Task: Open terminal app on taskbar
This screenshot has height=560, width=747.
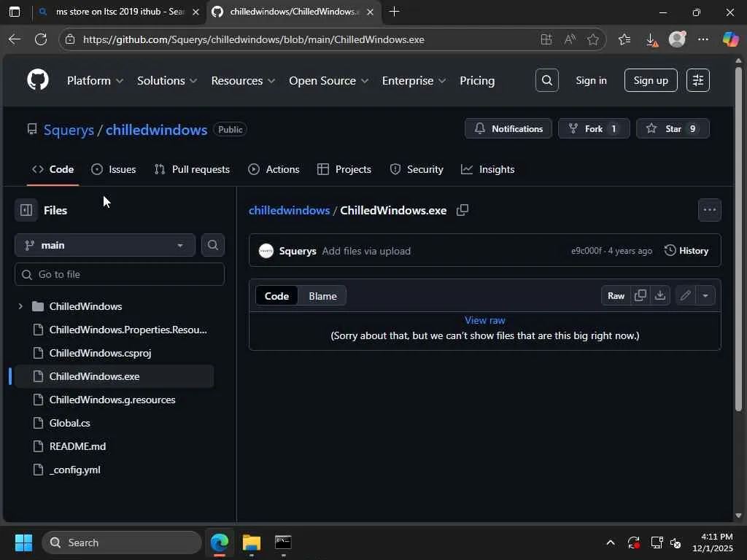Action: point(283,542)
